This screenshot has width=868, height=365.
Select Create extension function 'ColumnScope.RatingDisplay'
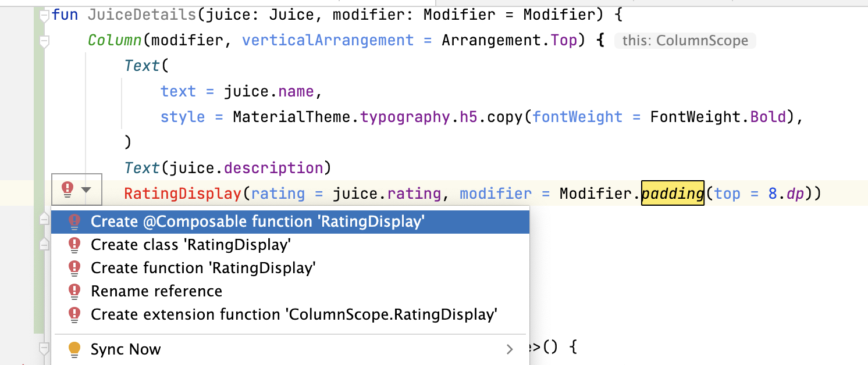click(294, 314)
